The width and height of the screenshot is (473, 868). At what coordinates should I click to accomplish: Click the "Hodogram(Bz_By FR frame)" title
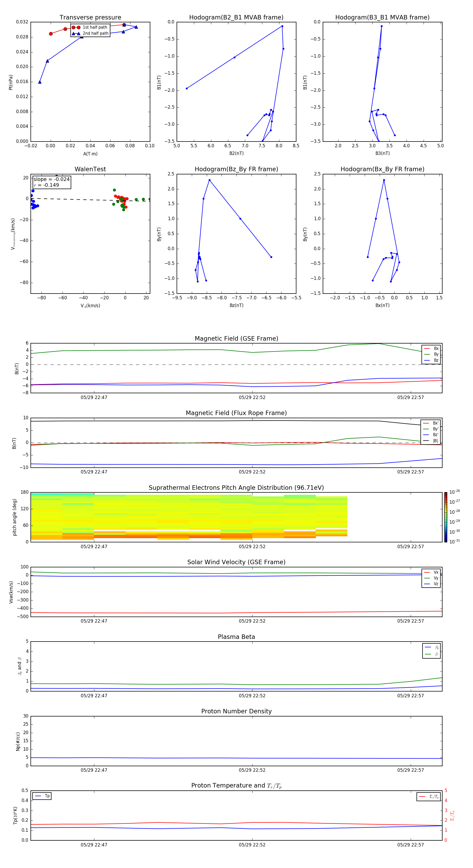(x=236, y=169)
